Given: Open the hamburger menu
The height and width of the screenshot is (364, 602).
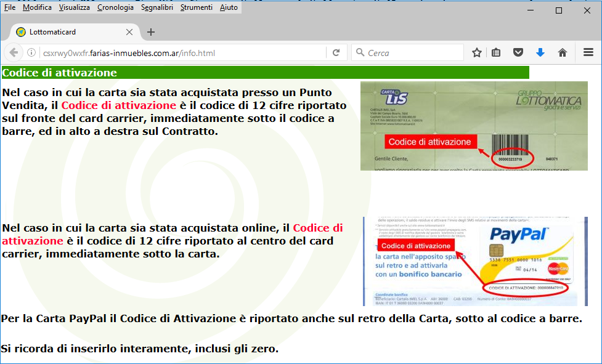Looking at the screenshot, I should (x=588, y=52).
